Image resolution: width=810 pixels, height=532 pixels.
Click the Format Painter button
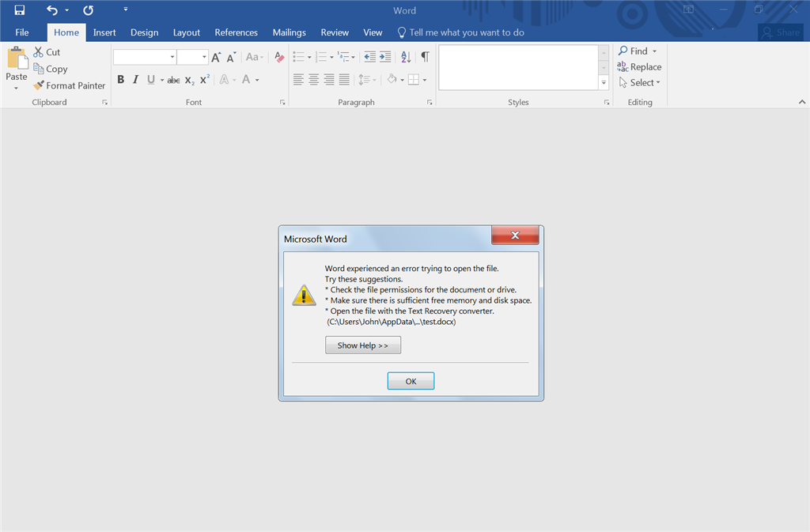pos(69,85)
